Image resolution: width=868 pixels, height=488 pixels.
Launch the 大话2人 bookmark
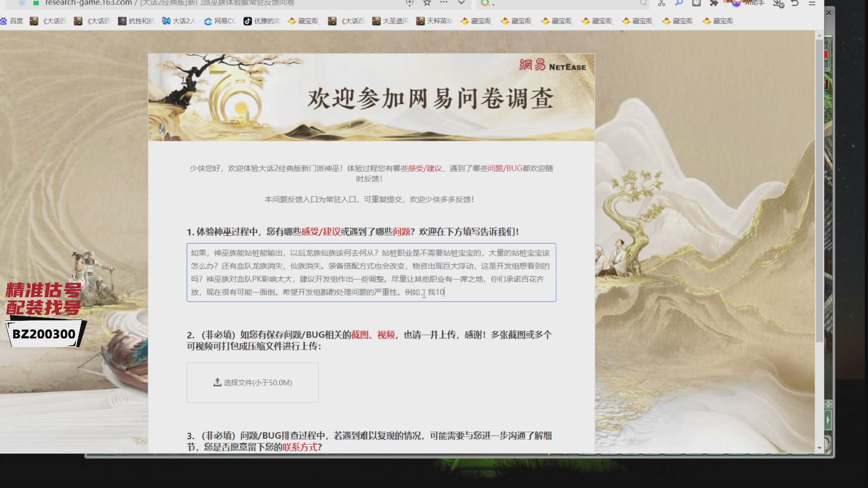[179, 21]
